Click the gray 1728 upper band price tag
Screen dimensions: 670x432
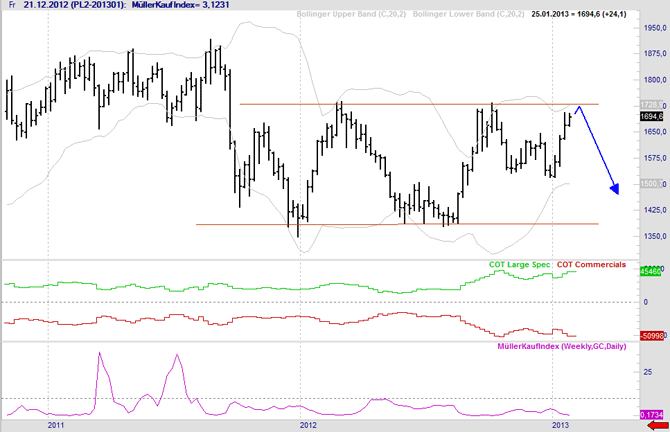click(651, 105)
